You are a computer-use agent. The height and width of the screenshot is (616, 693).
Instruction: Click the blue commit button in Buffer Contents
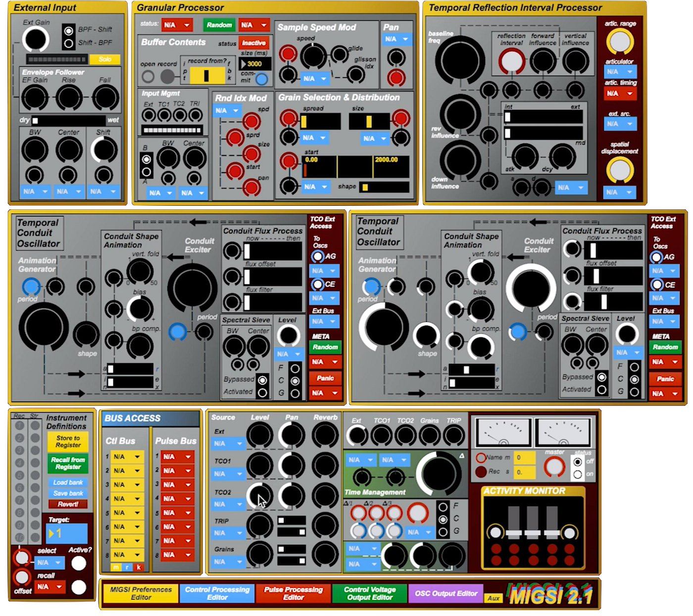tap(262, 79)
